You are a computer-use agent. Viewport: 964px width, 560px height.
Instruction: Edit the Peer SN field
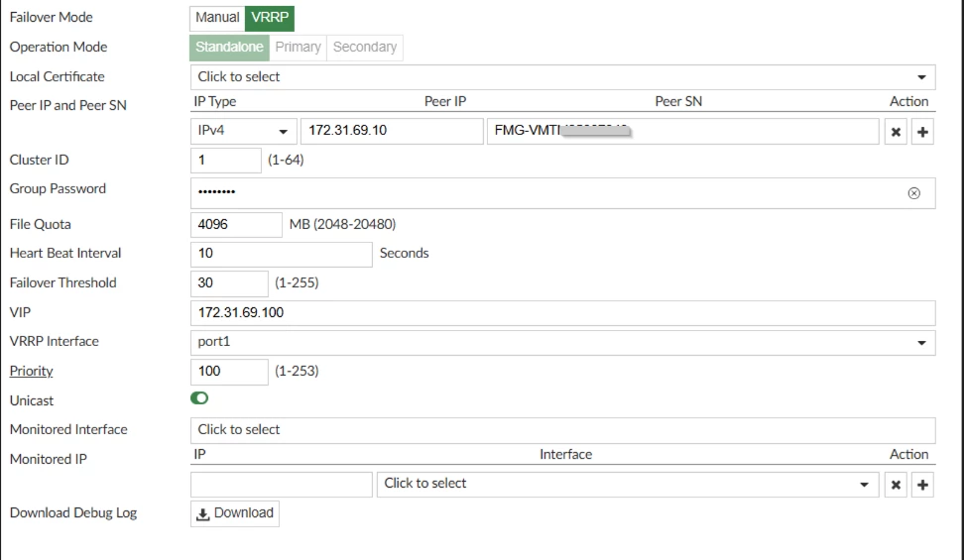(683, 131)
